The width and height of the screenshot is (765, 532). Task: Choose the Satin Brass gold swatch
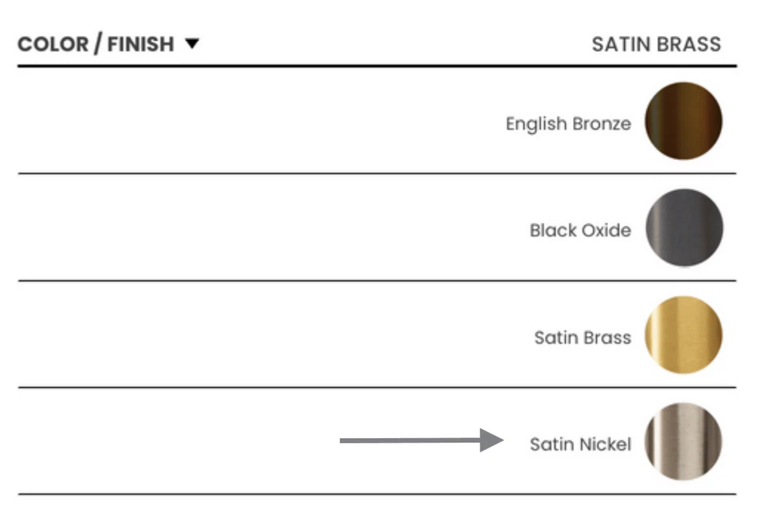[x=683, y=334]
